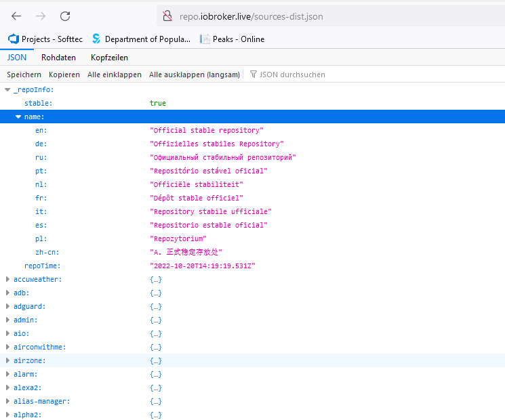Open the Projects - Softtec bookmark

[45, 39]
